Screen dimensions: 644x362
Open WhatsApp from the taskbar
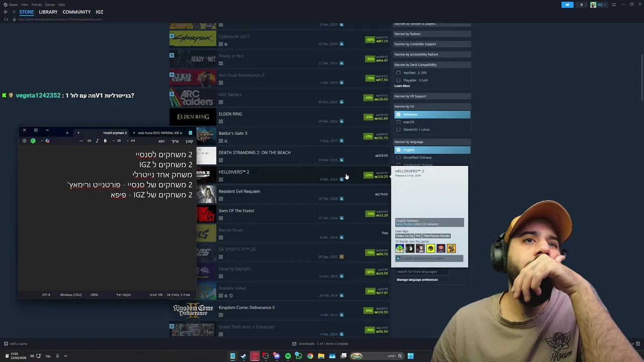(x=299, y=356)
